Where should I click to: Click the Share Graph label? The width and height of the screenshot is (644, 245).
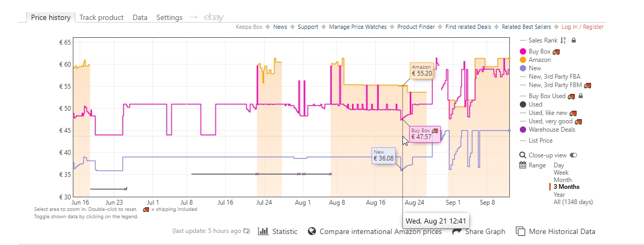tap(485, 231)
